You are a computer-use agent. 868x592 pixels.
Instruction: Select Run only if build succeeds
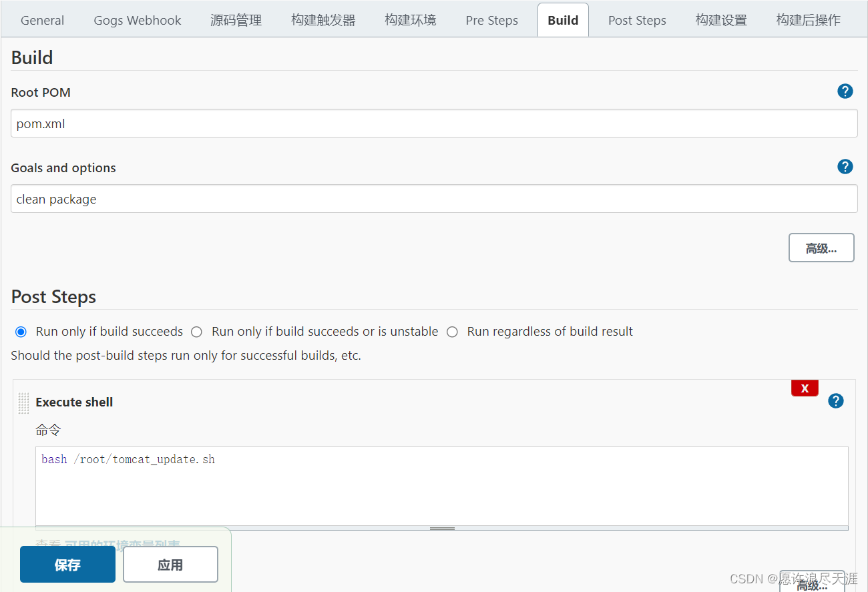point(21,332)
